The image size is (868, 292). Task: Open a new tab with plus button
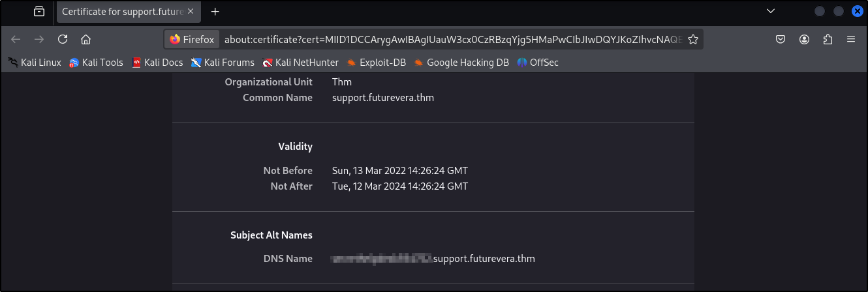point(215,12)
